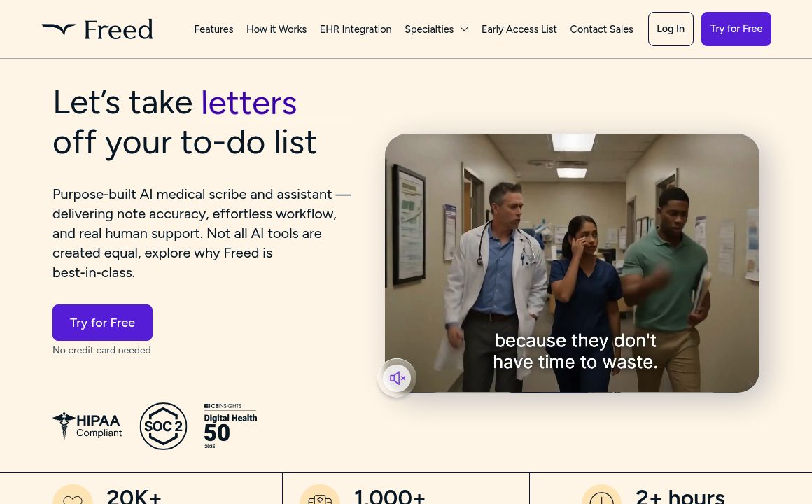
Task: Click the SOC 2 hexagon badge
Action: coord(163,426)
